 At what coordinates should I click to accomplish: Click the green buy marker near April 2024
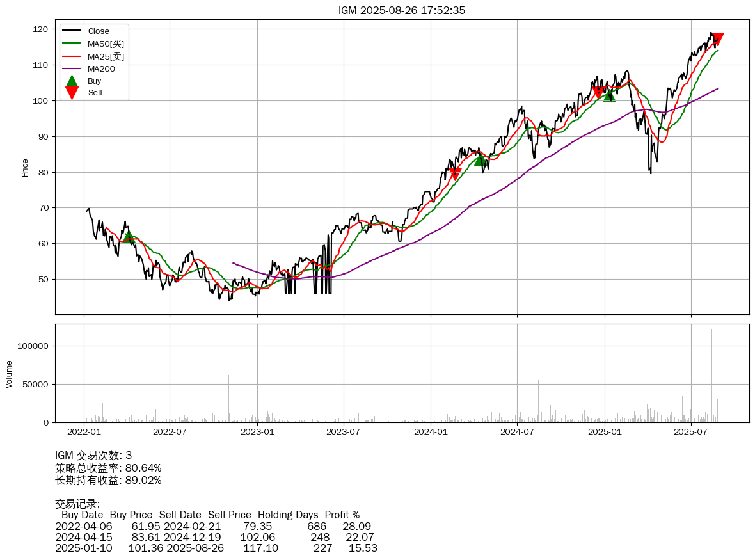tap(480, 159)
